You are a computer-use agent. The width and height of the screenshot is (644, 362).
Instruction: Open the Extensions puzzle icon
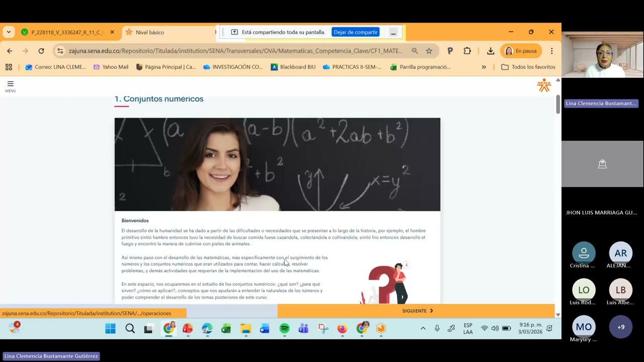pyautogui.click(x=467, y=51)
